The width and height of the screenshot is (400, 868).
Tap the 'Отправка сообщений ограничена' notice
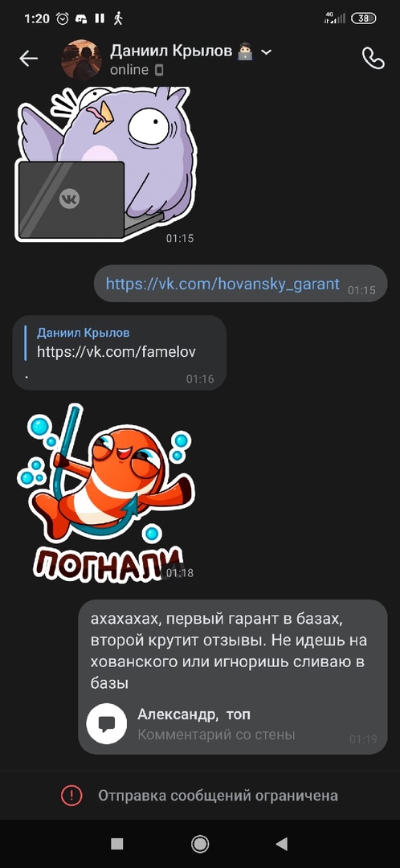[218, 796]
